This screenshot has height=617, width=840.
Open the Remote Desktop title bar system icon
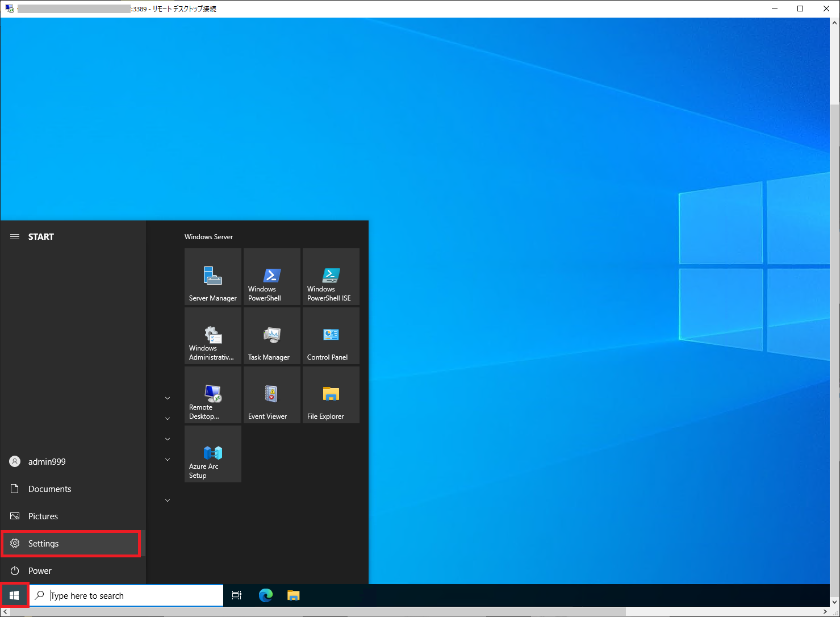click(10, 9)
